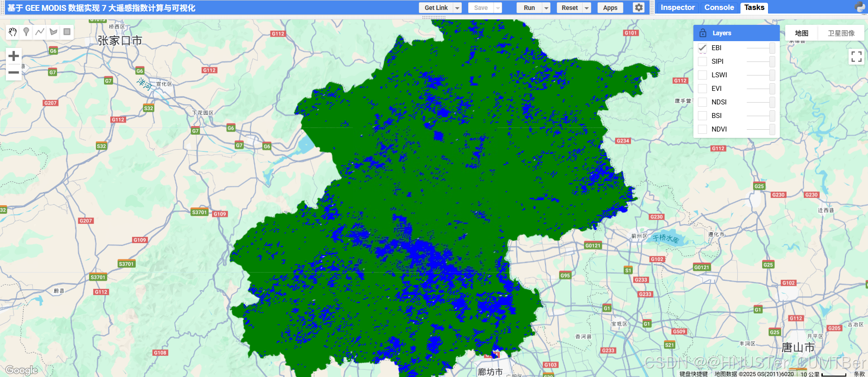868x377 pixels.
Task: Switch to the Console tab
Action: point(719,7)
